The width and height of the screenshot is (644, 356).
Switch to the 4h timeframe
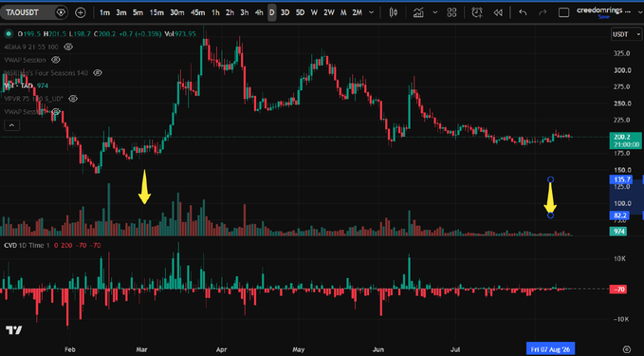(259, 12)
